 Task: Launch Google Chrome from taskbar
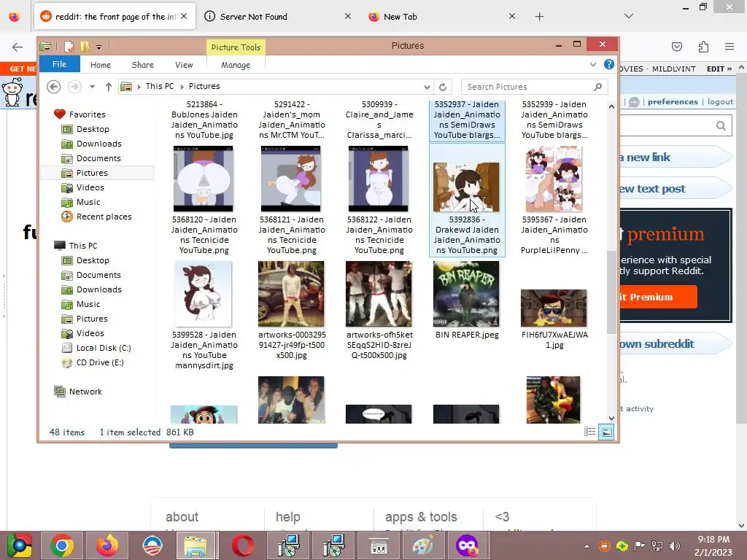point(61,545)
